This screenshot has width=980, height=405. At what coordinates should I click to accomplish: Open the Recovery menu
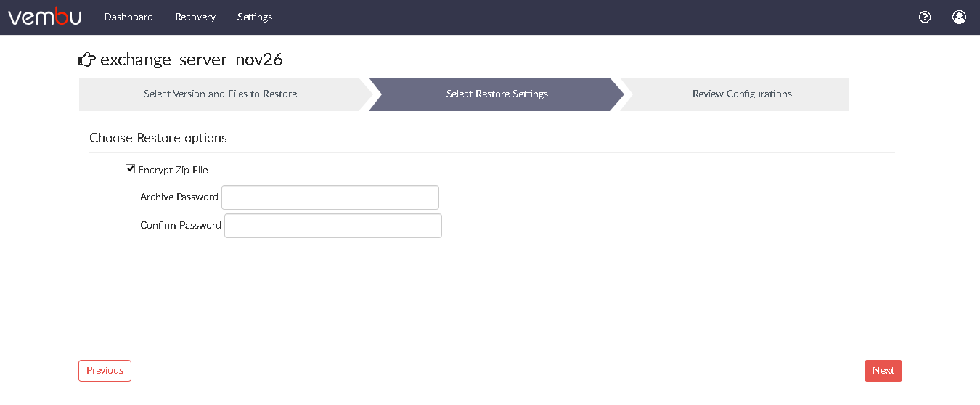[x=195, y=17]
